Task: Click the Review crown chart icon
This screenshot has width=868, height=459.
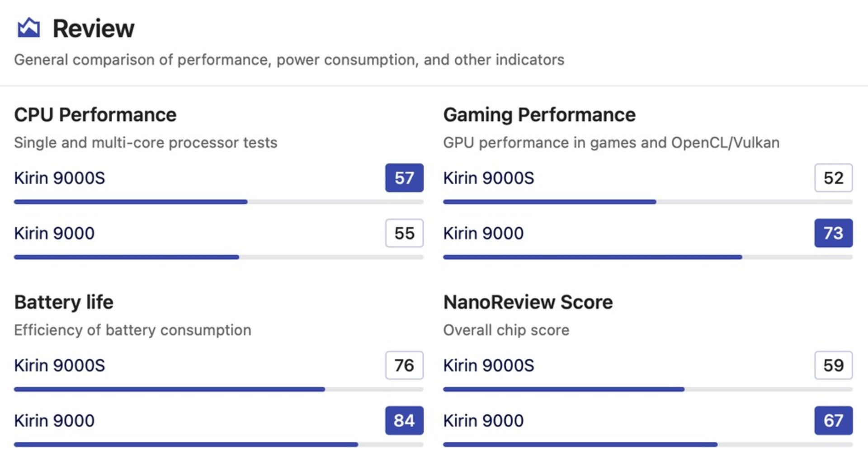Action: tap(28, 28)
